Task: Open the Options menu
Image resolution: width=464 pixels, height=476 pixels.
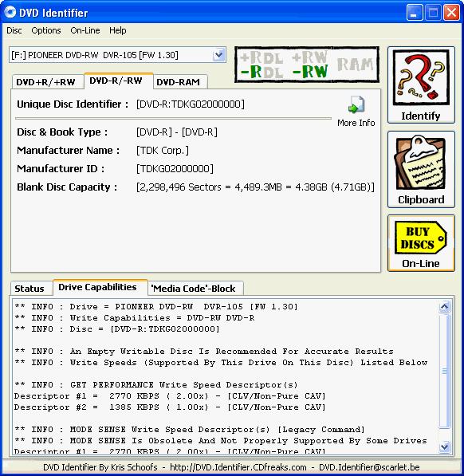Action: (46, 30)
